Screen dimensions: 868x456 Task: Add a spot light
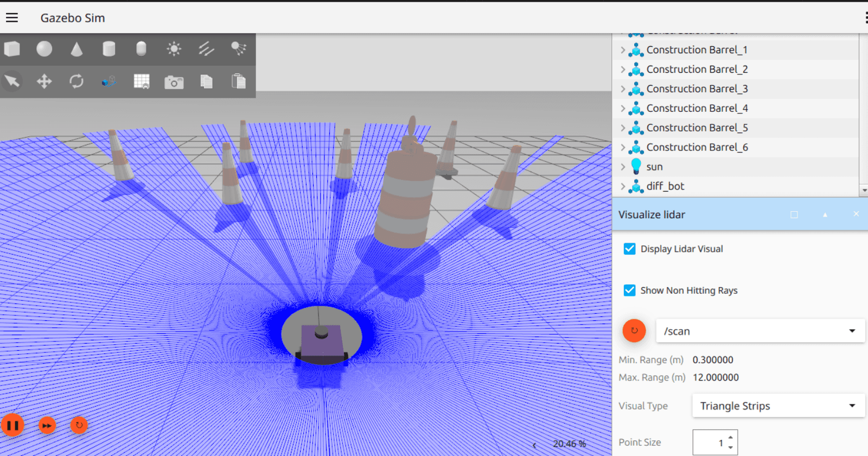pos(239,49)
